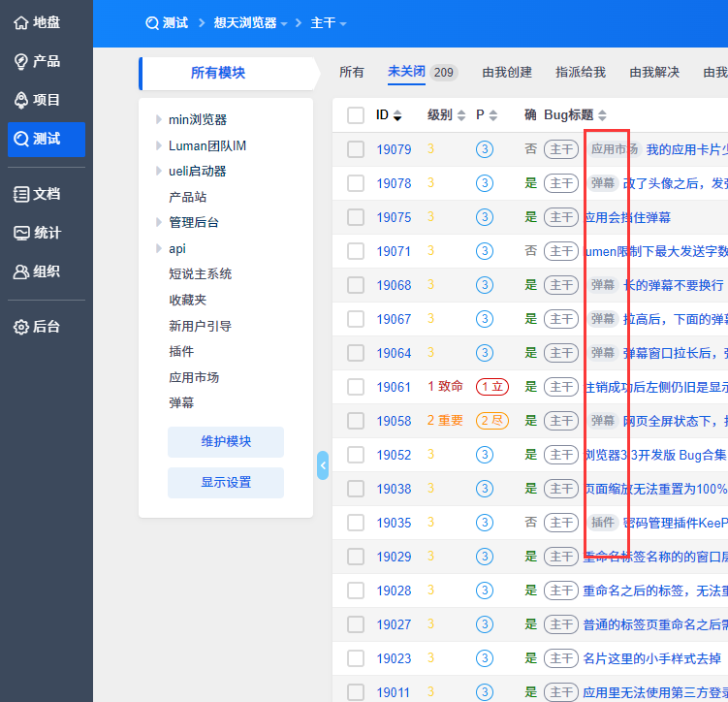The width and height of the screenshot is (728, 702).
Task: Open 文档 documents section
Action: 36,194
